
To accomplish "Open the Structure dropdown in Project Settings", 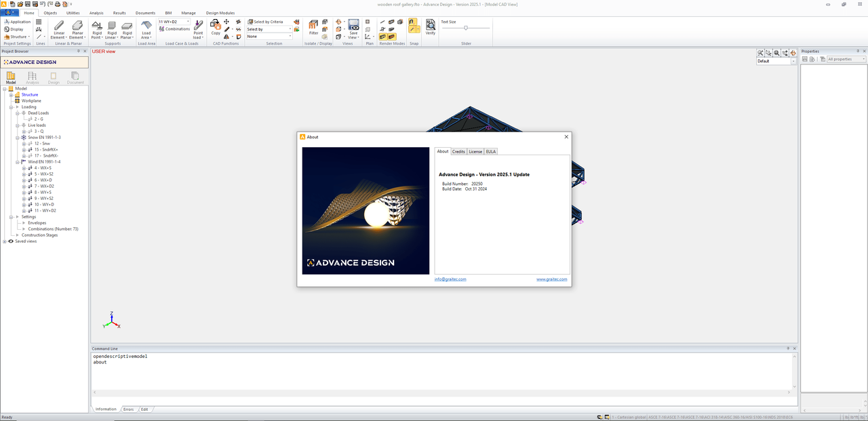I will point(17,37).
